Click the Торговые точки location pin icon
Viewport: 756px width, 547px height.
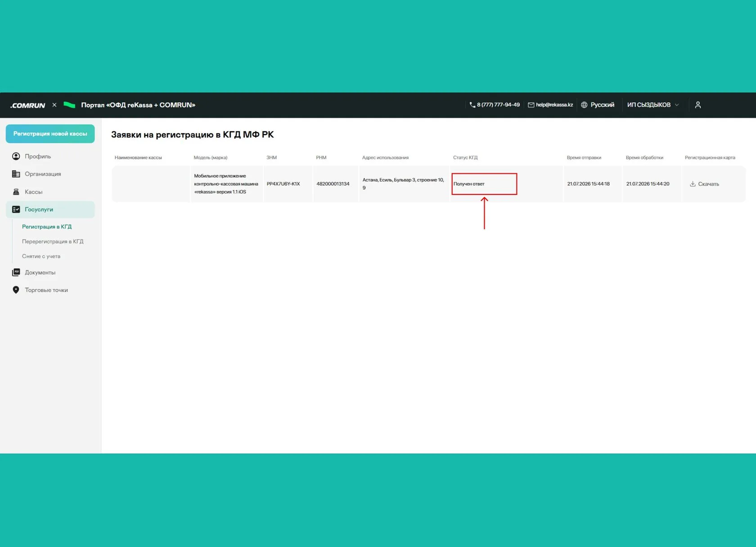coord(16,290)
